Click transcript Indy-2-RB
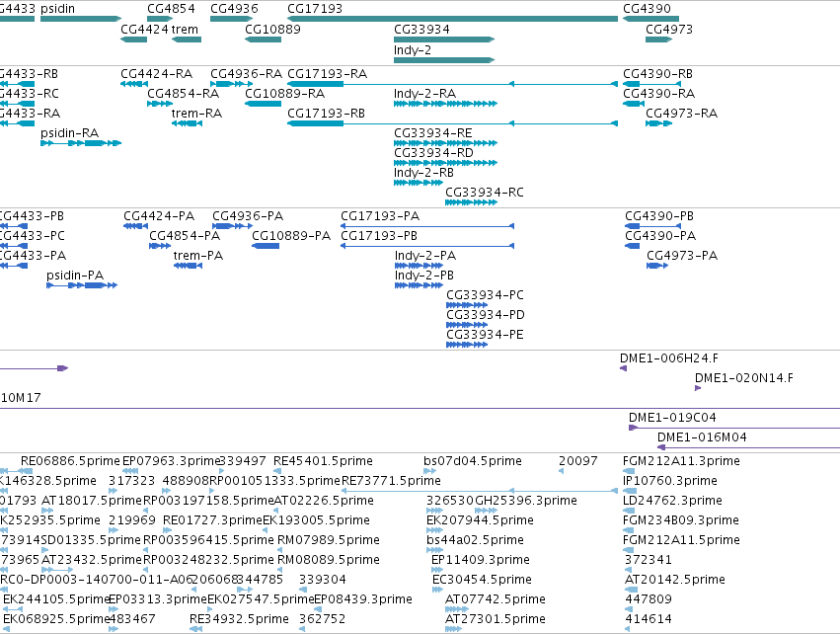 pos(423,173)
